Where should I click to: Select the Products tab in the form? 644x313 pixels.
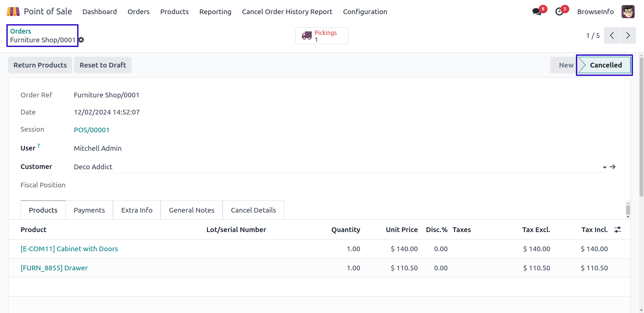[x=43, y=210]
